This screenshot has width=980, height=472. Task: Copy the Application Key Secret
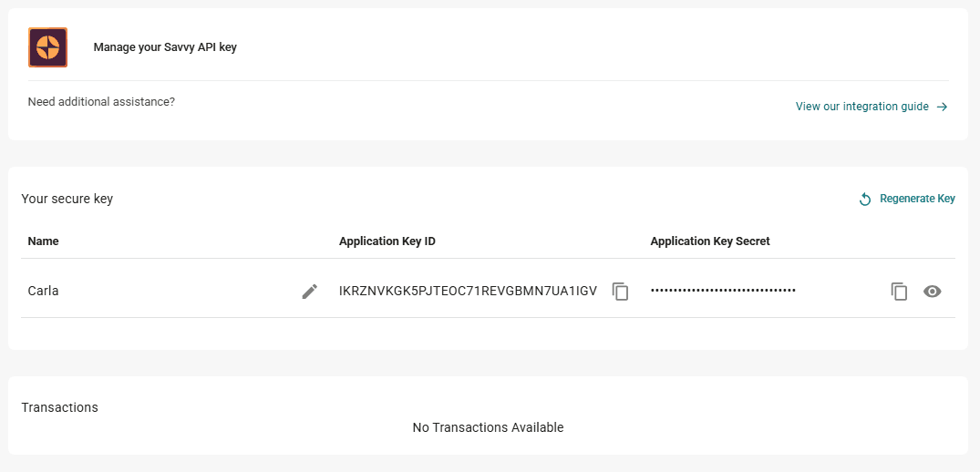click(899, 292)
